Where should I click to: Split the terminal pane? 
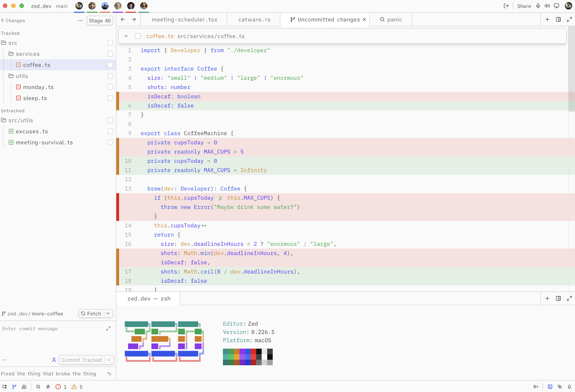point(558,298)
